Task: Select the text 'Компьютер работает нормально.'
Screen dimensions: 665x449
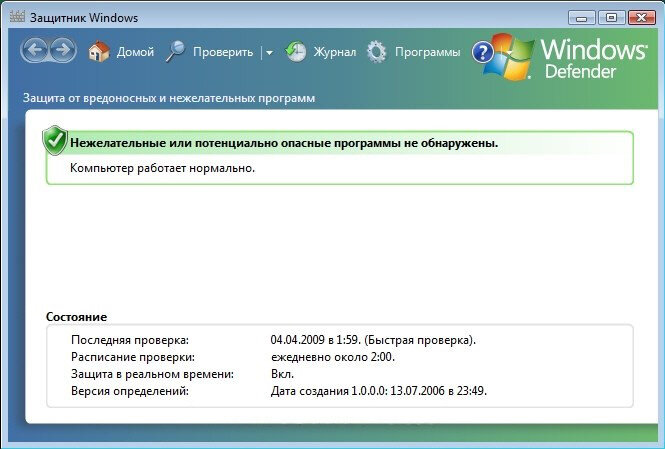Action: [x=162, y=168]
